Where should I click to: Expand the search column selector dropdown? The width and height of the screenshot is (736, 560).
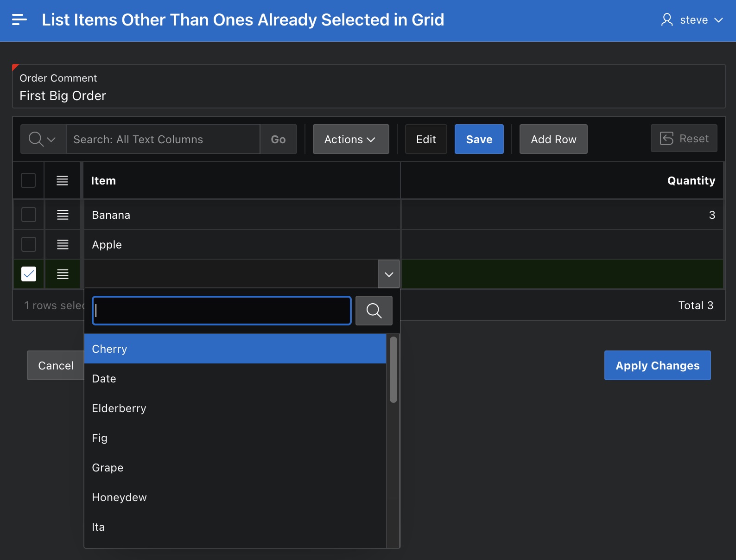[43, 139]
